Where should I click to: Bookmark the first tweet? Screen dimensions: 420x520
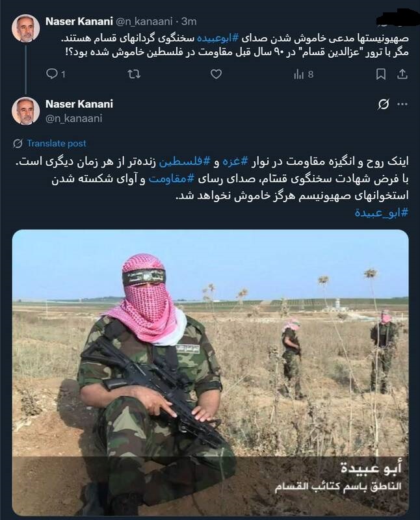[x=380, y=74]
